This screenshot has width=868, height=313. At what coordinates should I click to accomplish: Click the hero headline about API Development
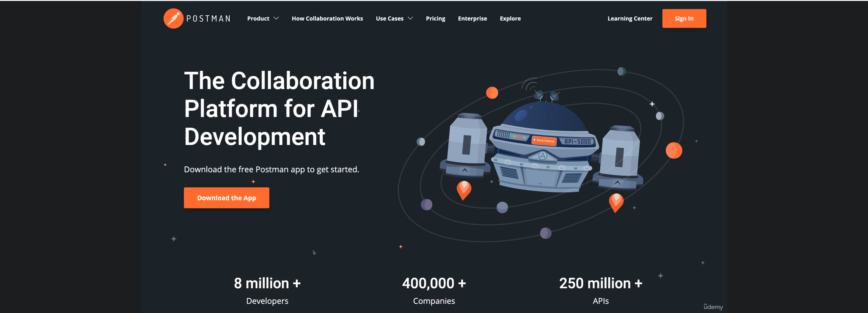[x=279, y=109]
